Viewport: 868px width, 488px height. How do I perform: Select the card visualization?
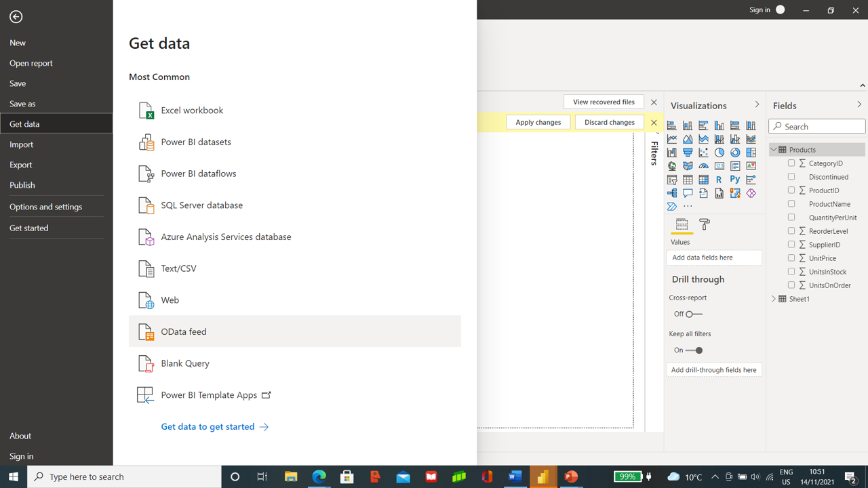[719, 166]
